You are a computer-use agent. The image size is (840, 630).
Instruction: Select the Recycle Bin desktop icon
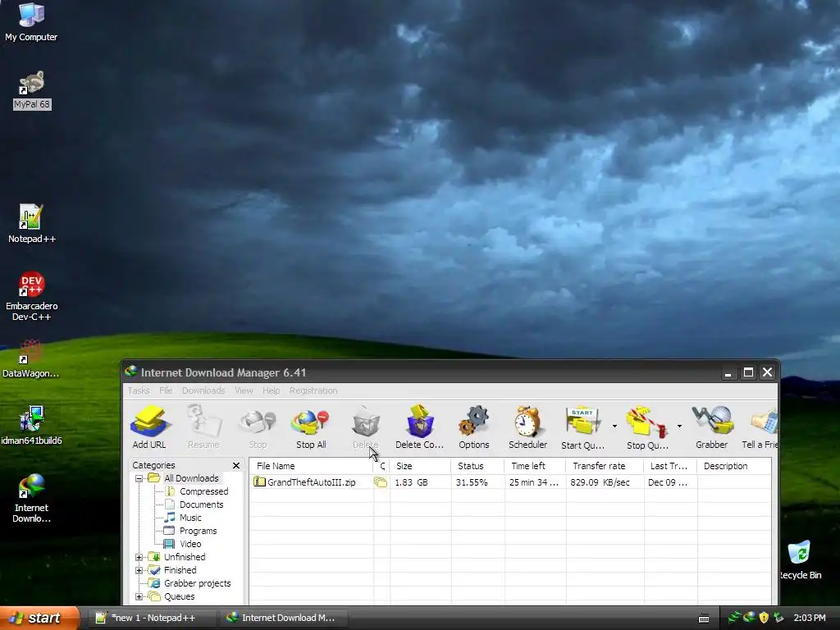(799, 560)
